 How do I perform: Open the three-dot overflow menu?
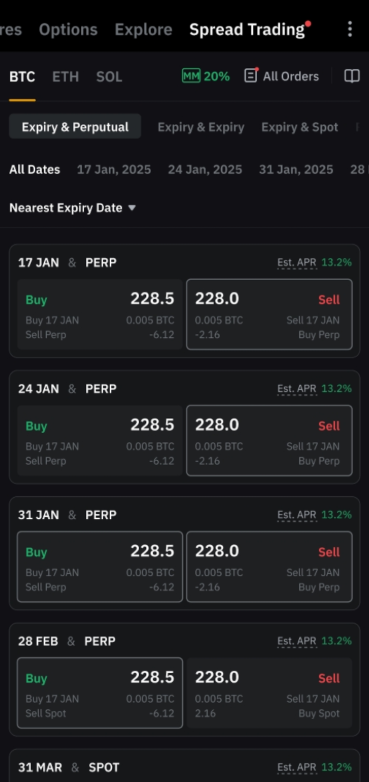point(350,29)
